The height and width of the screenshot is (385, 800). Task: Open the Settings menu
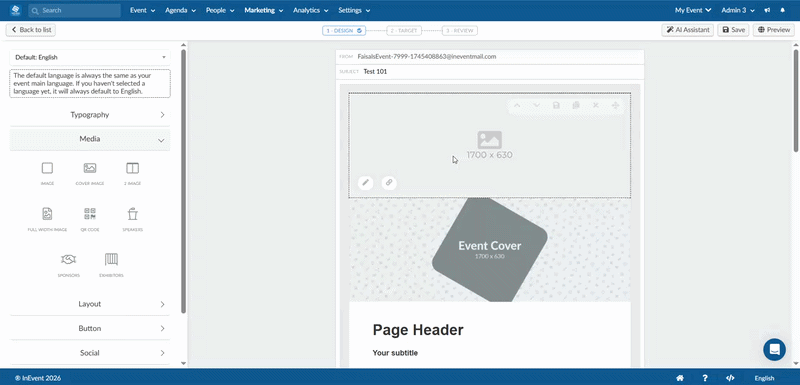pyautogui.click(x=354, y=10)
